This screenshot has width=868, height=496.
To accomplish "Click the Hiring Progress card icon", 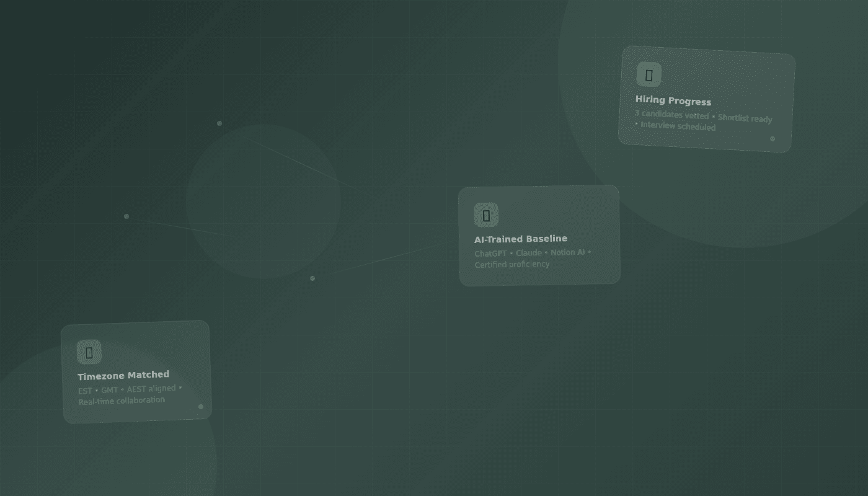I will 649,75.
